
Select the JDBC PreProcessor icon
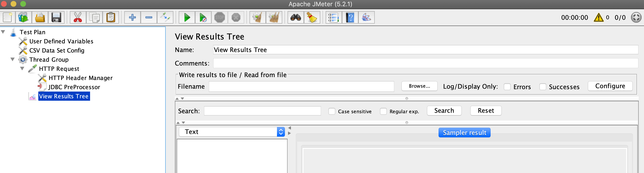42,87
